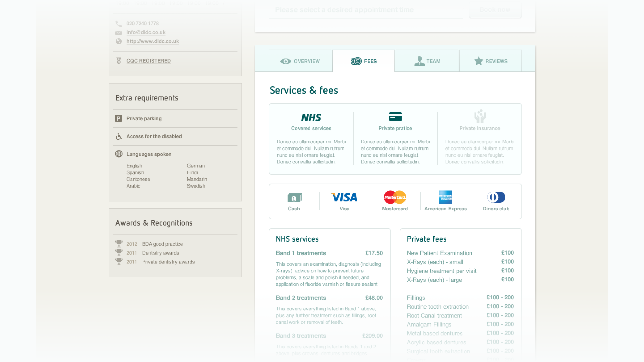Viewport: 644px width, 362px height.
Task: Click the Visa payment logo
Action: (x=344, y=197)
